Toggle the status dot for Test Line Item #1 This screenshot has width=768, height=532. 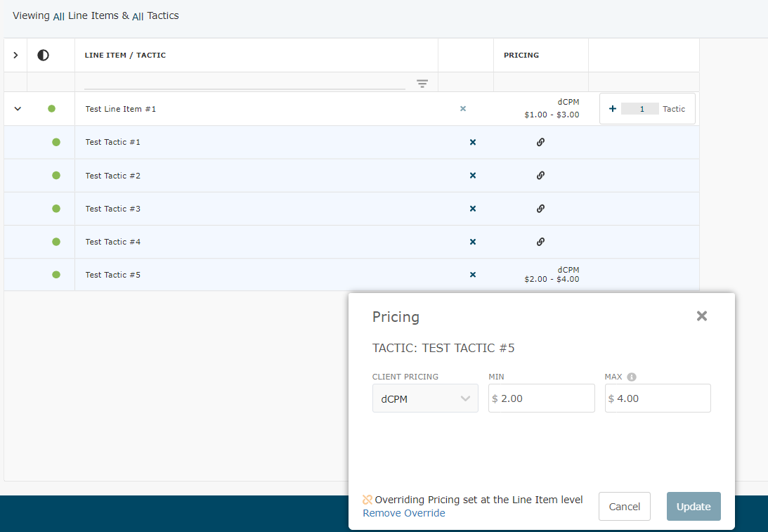point(51,109)
